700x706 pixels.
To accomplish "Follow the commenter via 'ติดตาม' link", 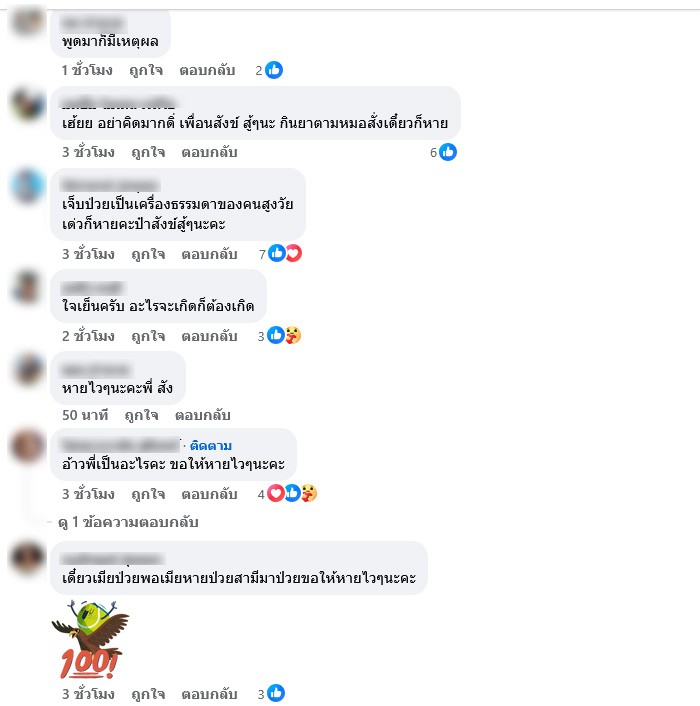I will click(211, 446).
